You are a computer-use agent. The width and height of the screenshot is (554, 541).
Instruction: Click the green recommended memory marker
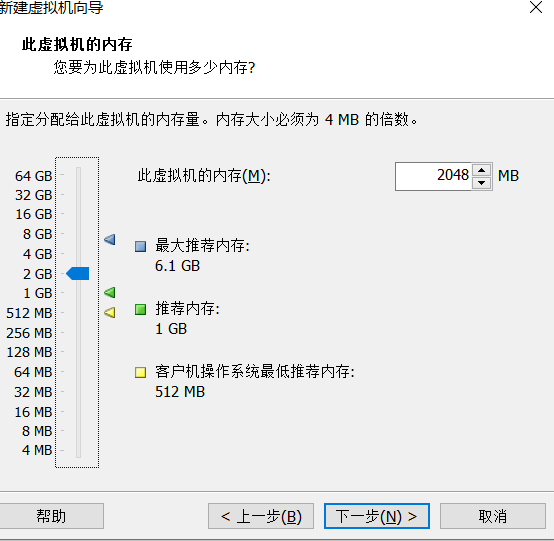tap(110, 292)
